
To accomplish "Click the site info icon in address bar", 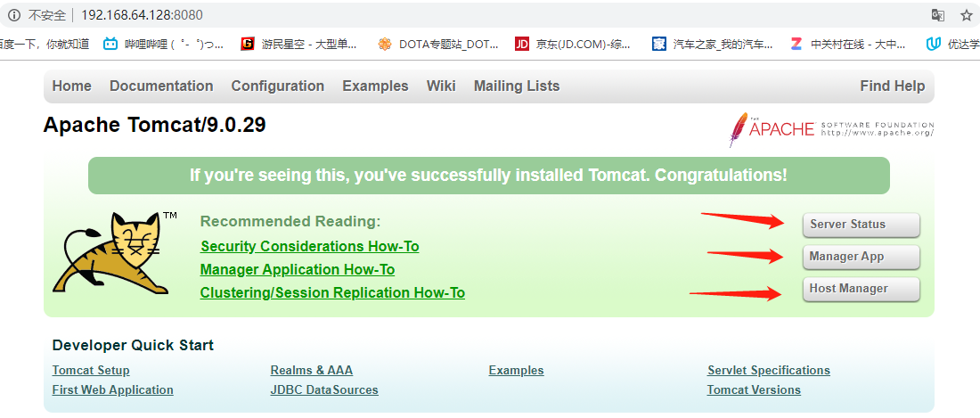I will tap(13, 15).
